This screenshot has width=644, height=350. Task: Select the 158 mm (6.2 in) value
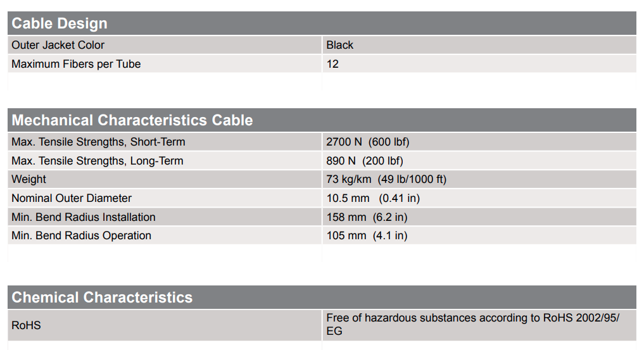[367, 217]
